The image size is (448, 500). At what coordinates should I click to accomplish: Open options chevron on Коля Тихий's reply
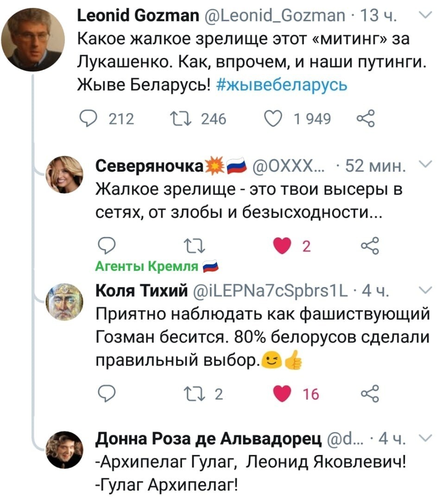(x=425, y=290)
